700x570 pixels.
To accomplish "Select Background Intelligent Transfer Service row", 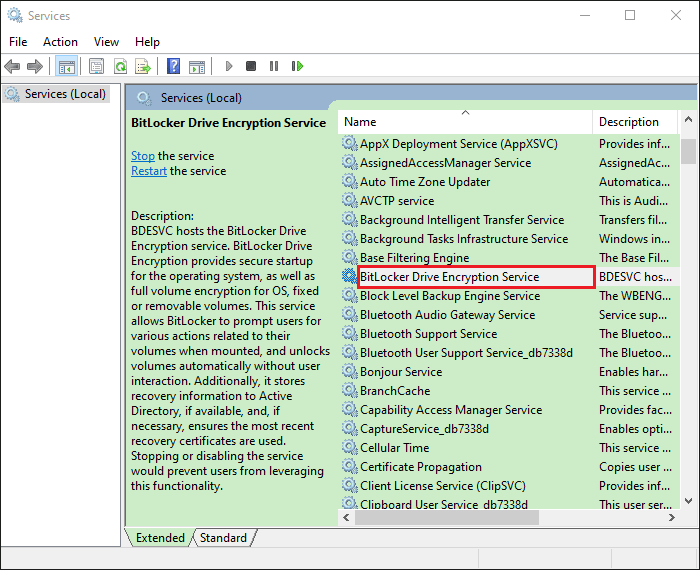I will point(509,220).
